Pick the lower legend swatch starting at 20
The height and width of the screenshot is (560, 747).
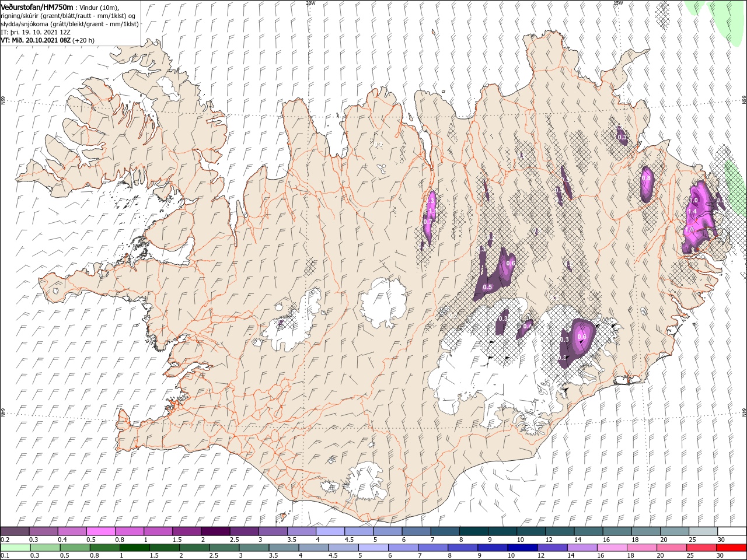click(672, 548)
